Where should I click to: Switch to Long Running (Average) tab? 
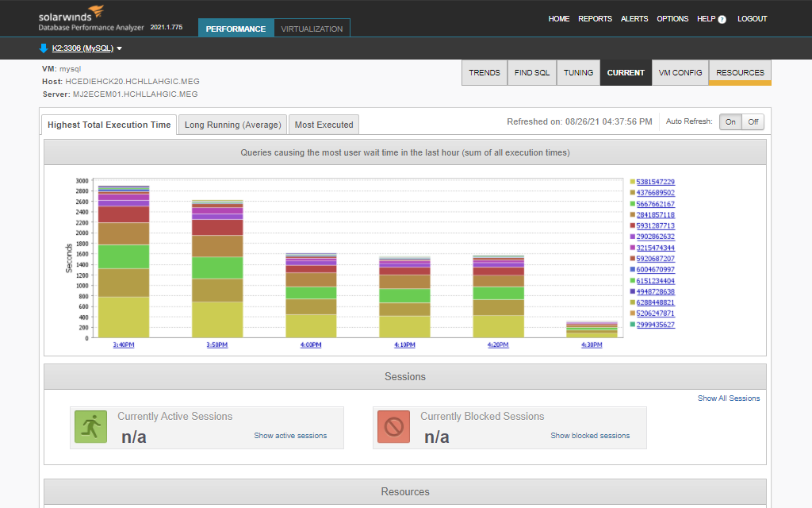(232, 125)
